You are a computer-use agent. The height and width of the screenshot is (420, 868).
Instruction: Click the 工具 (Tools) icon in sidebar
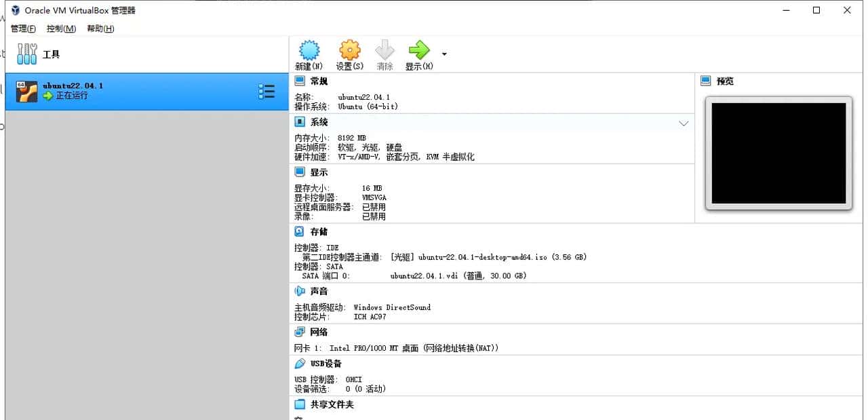(26, 53)
